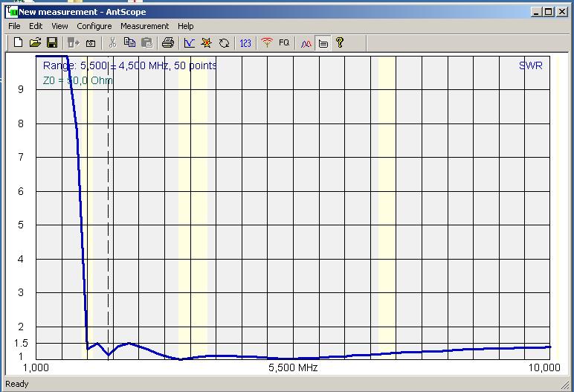Click the 5 value on SWR axis
This screenshot has height=392, width=574.
[x=21, y=225]
